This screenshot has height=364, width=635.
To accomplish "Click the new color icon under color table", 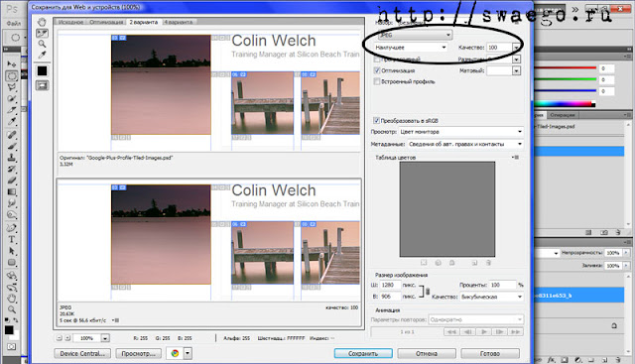I will [x=474, y=263].
